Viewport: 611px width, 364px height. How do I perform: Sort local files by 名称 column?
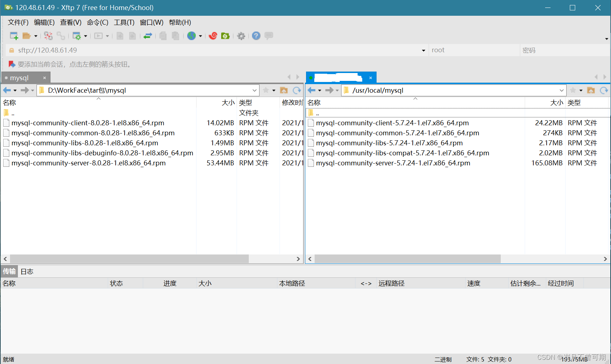[98, 103]
